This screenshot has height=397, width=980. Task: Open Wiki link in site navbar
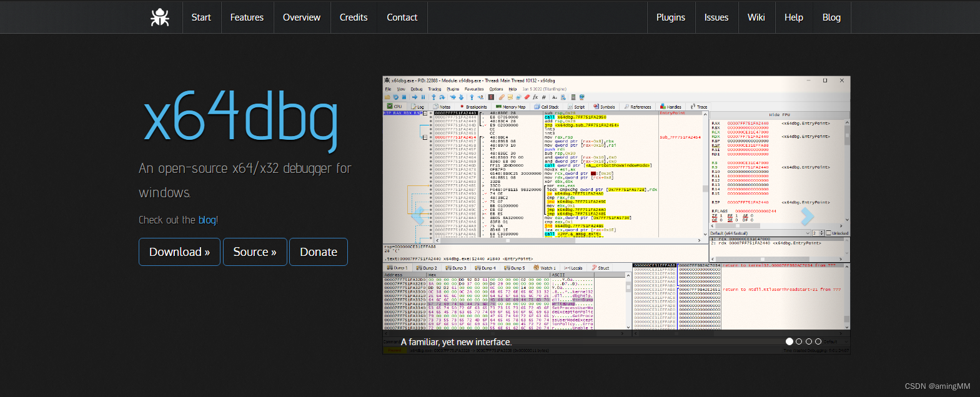[x=756, y=17]
